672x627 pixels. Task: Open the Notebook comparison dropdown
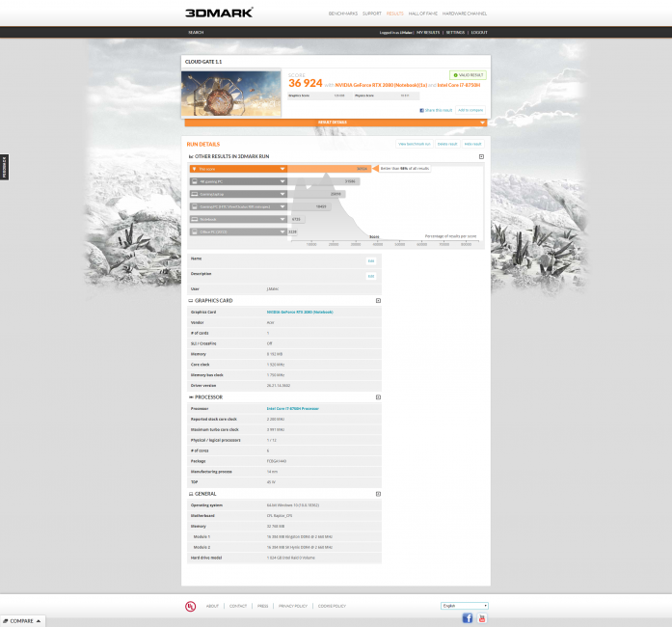click(282, 219)
